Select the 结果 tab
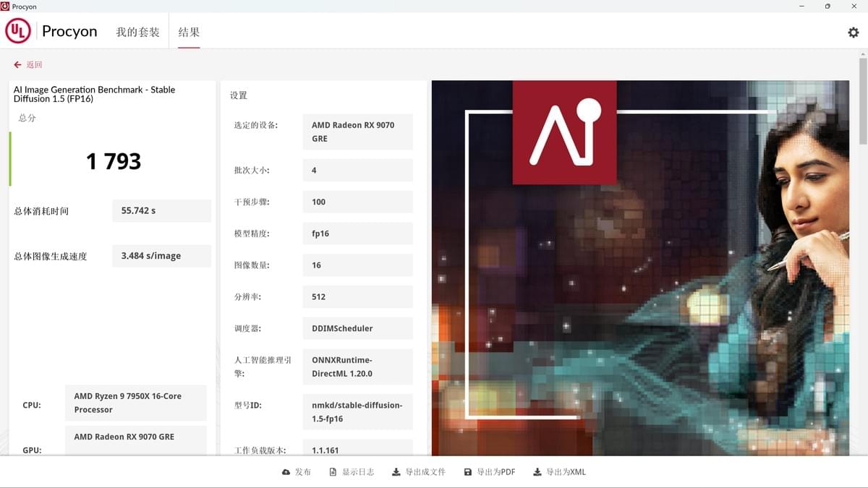Screen dimensions: 868x488 [x=189, y=33]
